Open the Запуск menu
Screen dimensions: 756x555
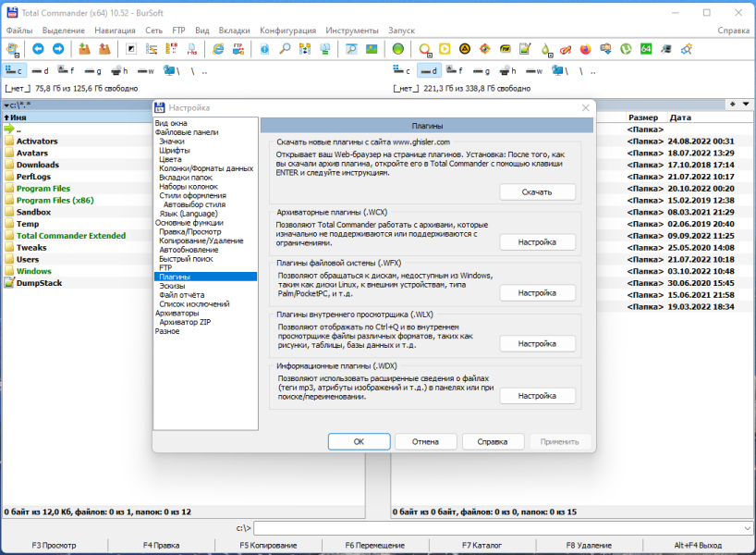click(x=402, y=31)
